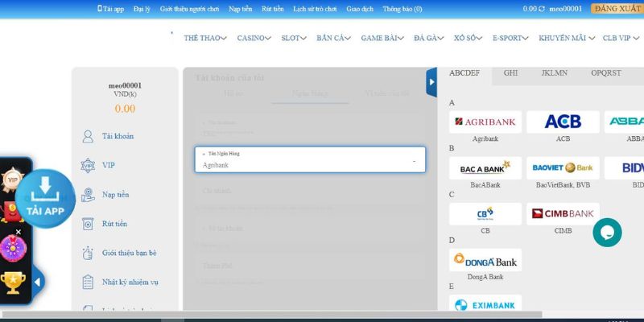This screenshot has height=322, width=644.
Task: Close the lucky wheel popup with X
Action: 18,232
